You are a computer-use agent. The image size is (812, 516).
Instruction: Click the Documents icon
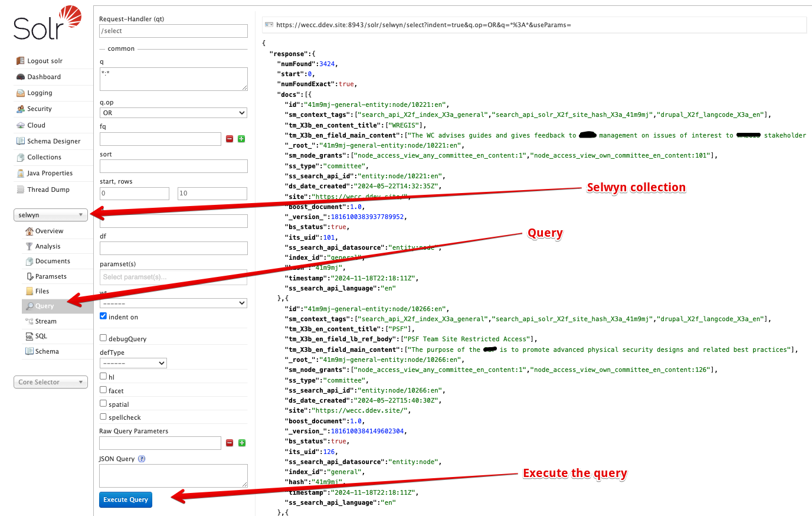[30, 261]
